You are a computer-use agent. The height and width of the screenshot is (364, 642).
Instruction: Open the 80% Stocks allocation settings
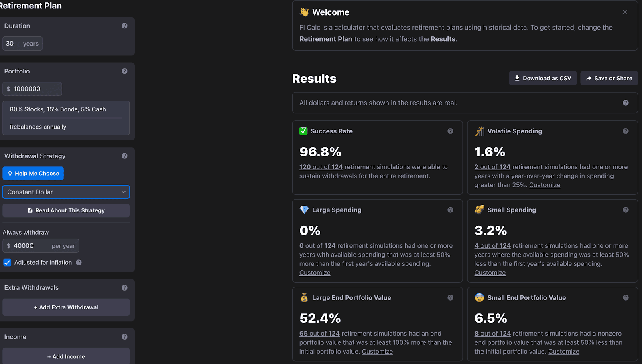(x=66, y=109)
